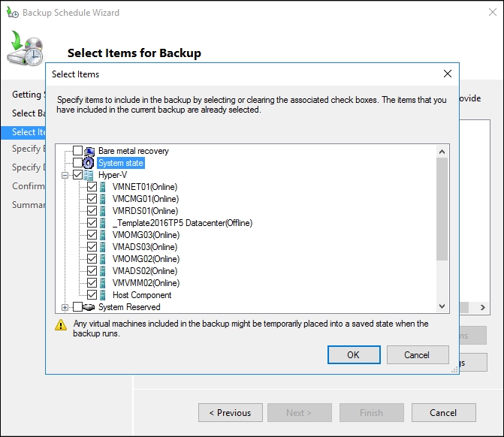Select the VMRDS01(Online) tree item
The height and width of the screenshot is (437, 504).
pyautogui.click(x=145, y=211)
